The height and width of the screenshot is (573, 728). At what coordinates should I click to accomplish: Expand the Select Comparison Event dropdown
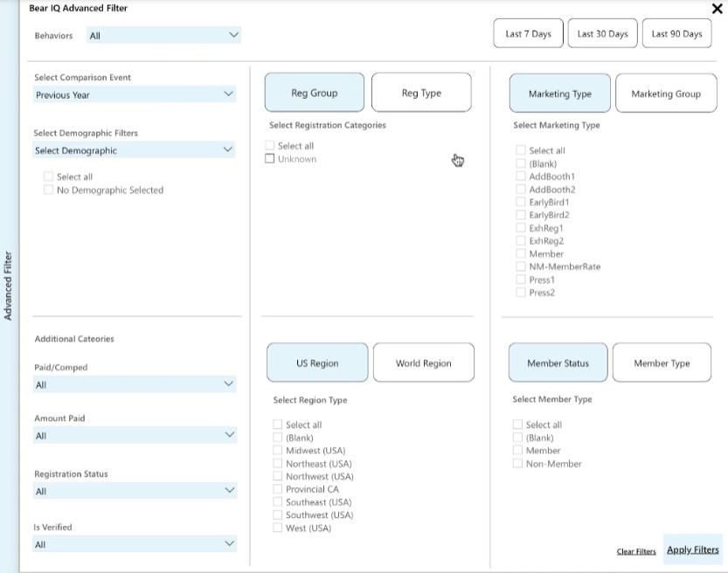[135, 94]
